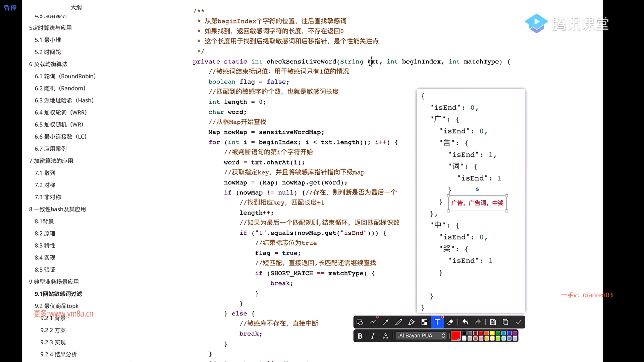Screen dimensions: 644x362
Task: Toggle outlined text style
Action: (385, 336)
